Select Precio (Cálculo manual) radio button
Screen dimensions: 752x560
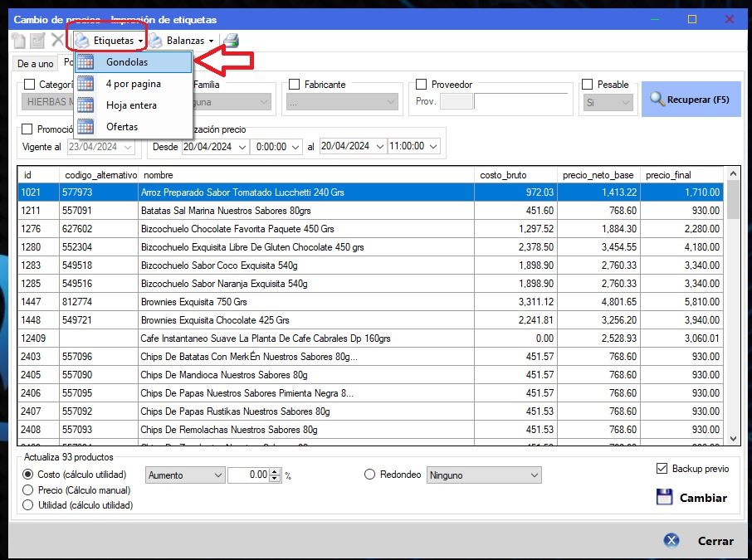28,490
